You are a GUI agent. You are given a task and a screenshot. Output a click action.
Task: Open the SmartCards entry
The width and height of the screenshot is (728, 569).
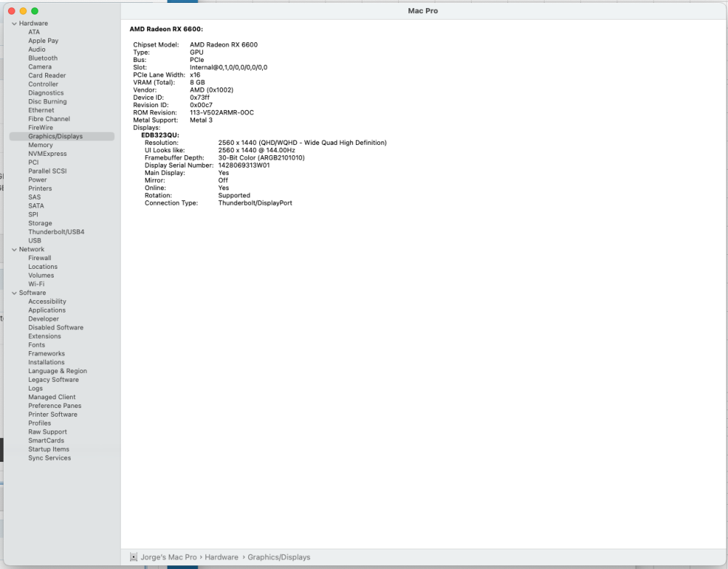tap(46, 440)
